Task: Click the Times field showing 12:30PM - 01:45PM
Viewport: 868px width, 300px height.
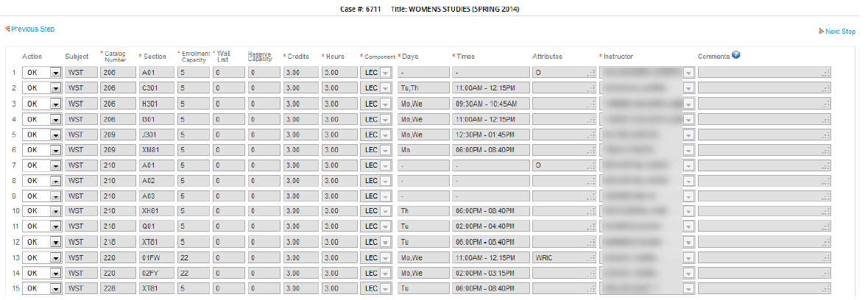Action: [490, 135]
